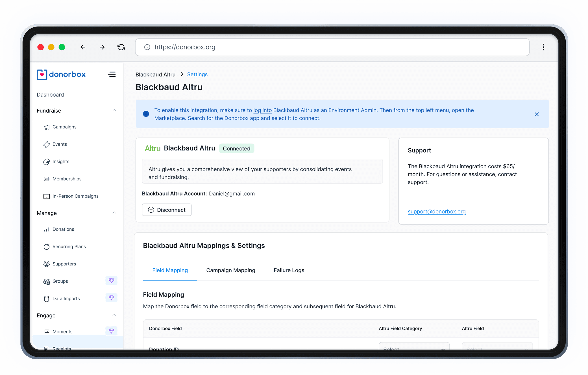588x375 pixels.
Task: Click the Support panel heading
Action: tap(419, 151)
